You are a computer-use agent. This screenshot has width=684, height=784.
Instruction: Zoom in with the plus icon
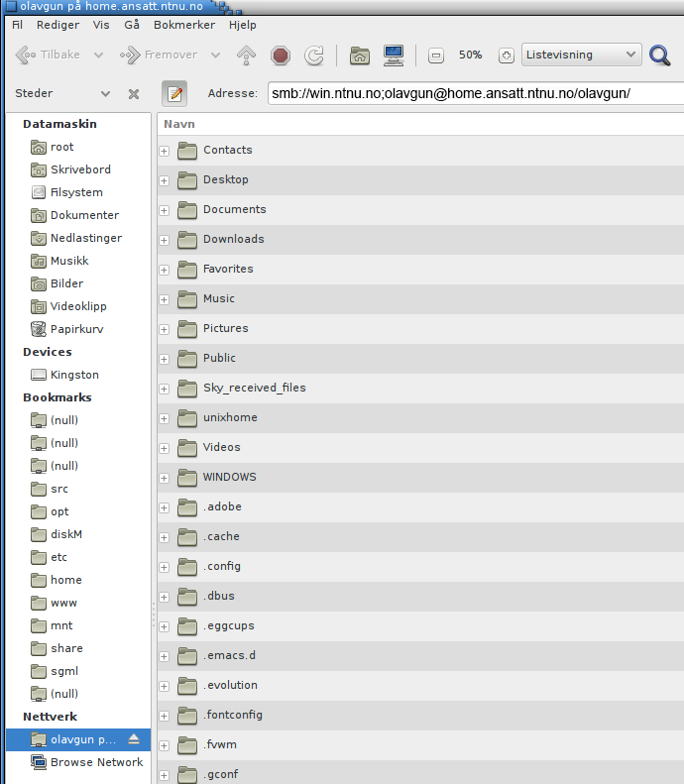(506, 56)
